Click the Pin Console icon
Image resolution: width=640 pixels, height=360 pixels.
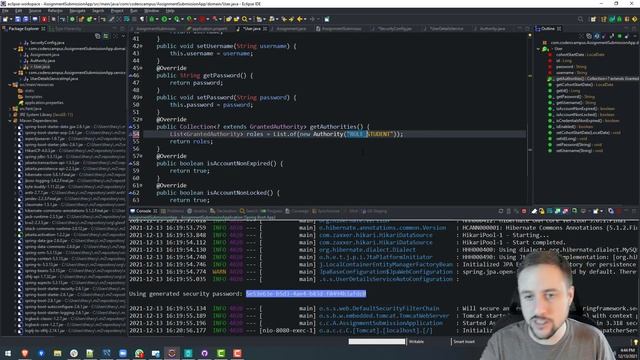[574, 211]
